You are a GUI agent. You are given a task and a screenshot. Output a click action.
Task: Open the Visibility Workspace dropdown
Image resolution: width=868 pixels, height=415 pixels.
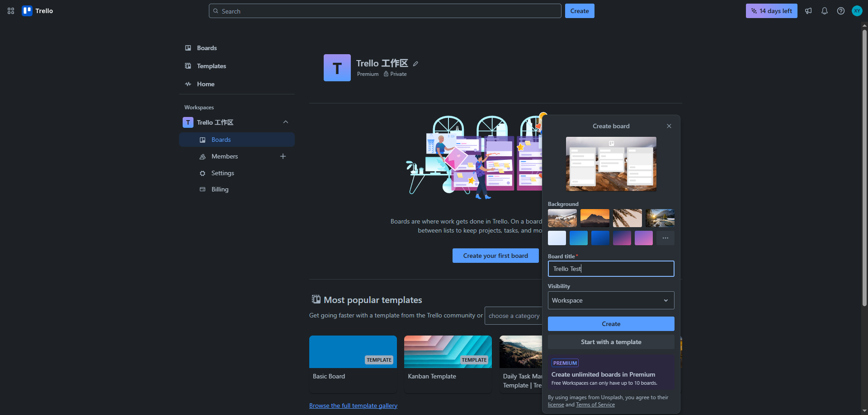click(x=611, y=300)
